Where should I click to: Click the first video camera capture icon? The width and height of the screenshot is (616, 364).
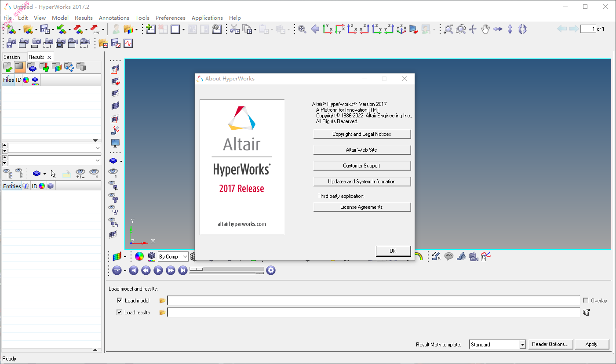click(x=73, y=44)
